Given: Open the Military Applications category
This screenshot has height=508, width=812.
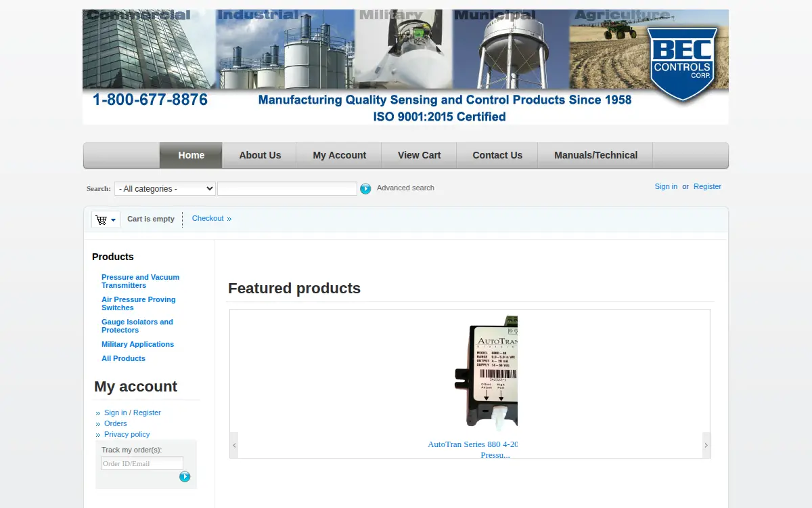Looking at the screenshot, I should tap(137, 344).
